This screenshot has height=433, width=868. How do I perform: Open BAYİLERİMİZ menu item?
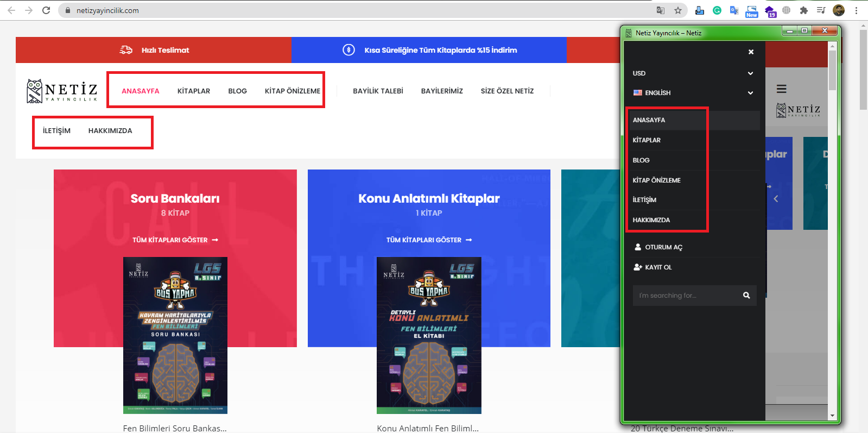coord(442,91)
